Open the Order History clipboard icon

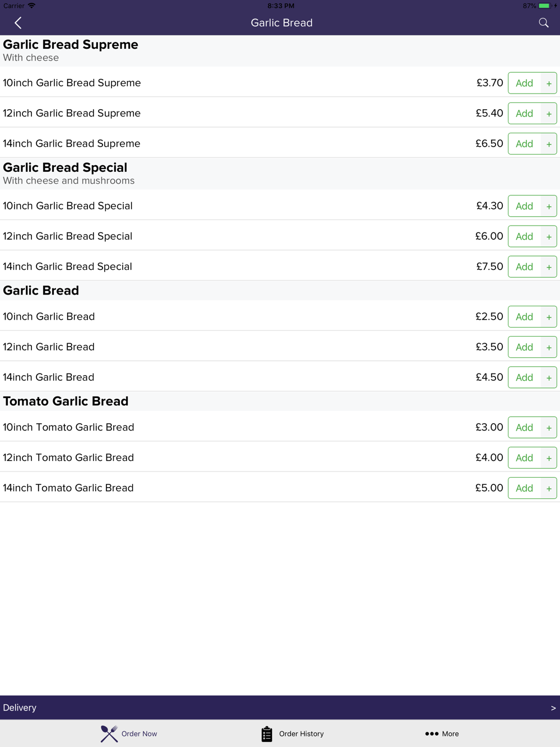267,734
